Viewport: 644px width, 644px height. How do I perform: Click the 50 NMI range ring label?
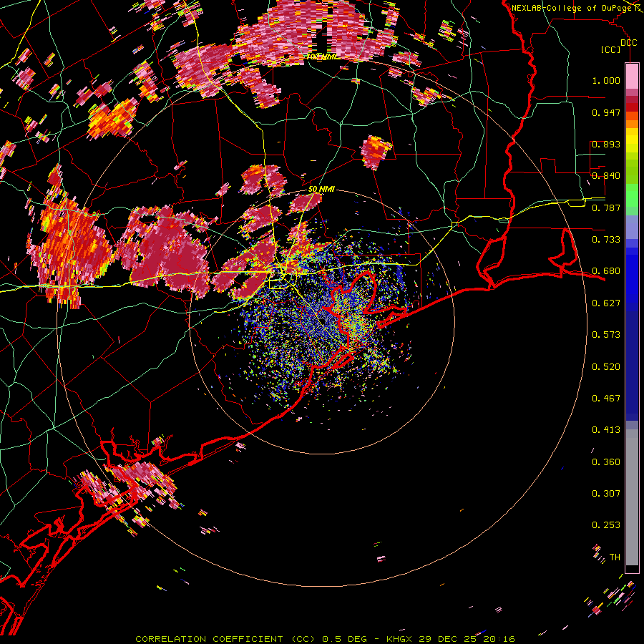[x=321, y=190]
